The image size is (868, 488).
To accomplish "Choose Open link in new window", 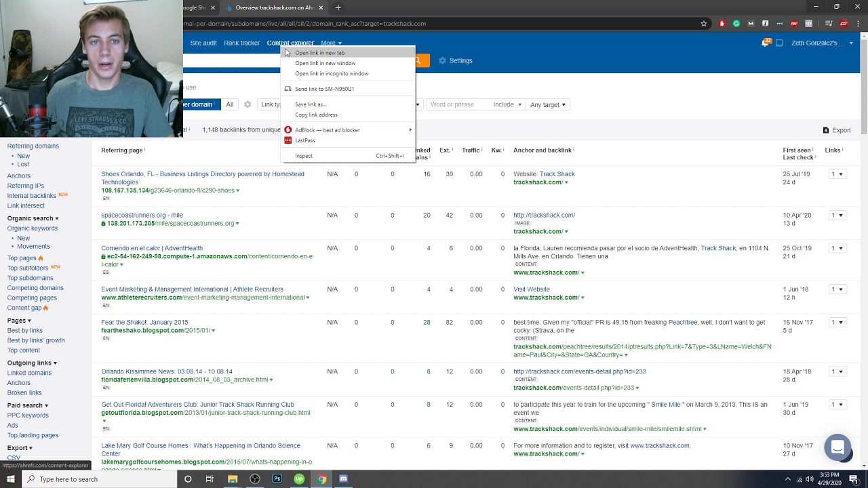I will [348, 63].
